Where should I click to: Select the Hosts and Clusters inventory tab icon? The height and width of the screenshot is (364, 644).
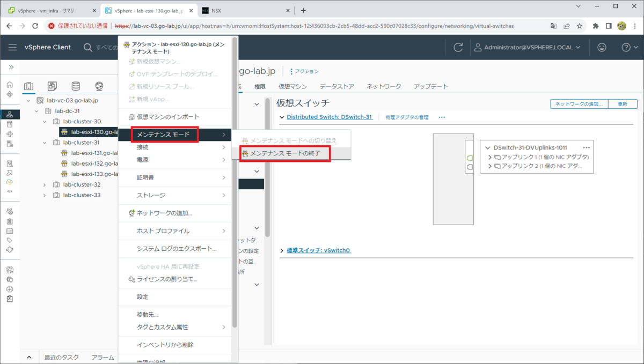[x=29, y=86]
